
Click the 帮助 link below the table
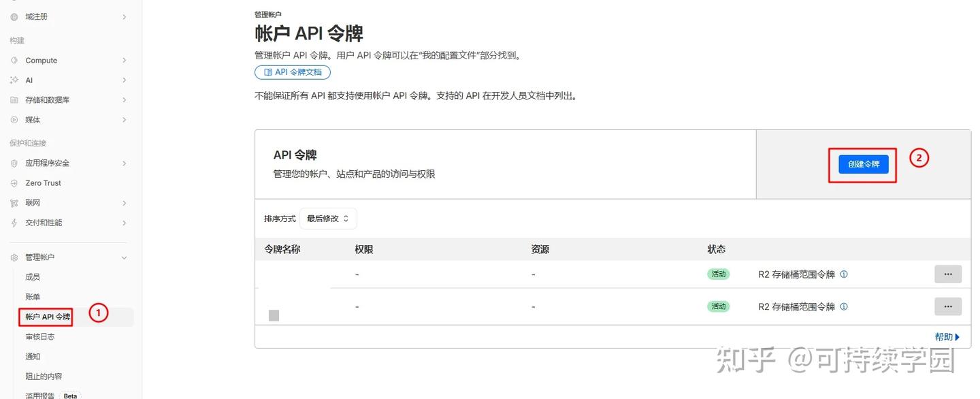tap(947, 336)
